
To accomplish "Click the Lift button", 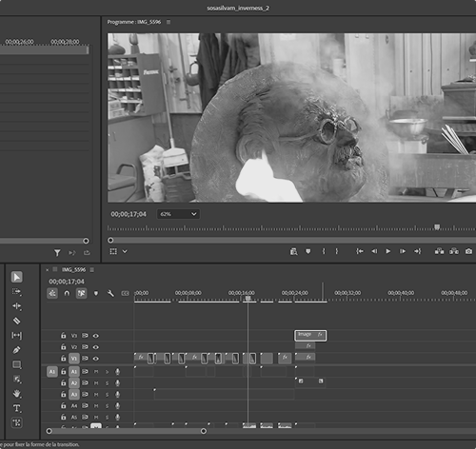I will click(439, 251).
